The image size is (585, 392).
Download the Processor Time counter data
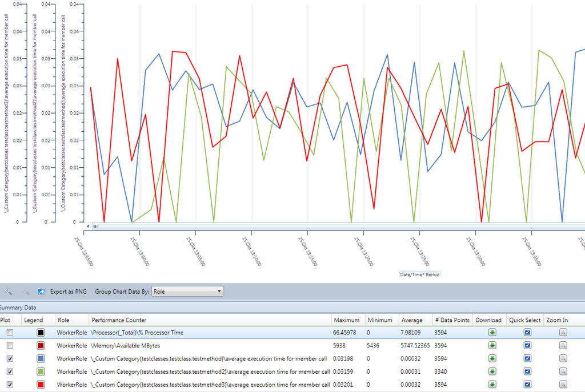[492, 332]
